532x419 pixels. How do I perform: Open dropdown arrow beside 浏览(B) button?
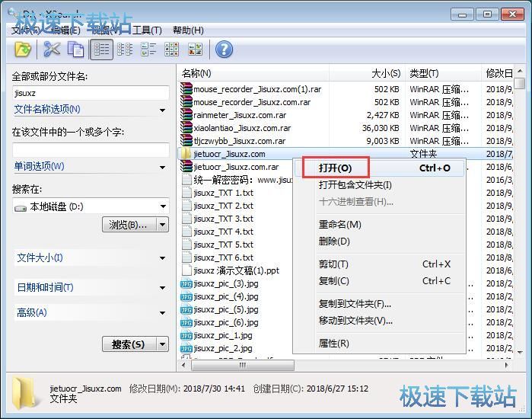pyautogui.click(x=163, y=225)
